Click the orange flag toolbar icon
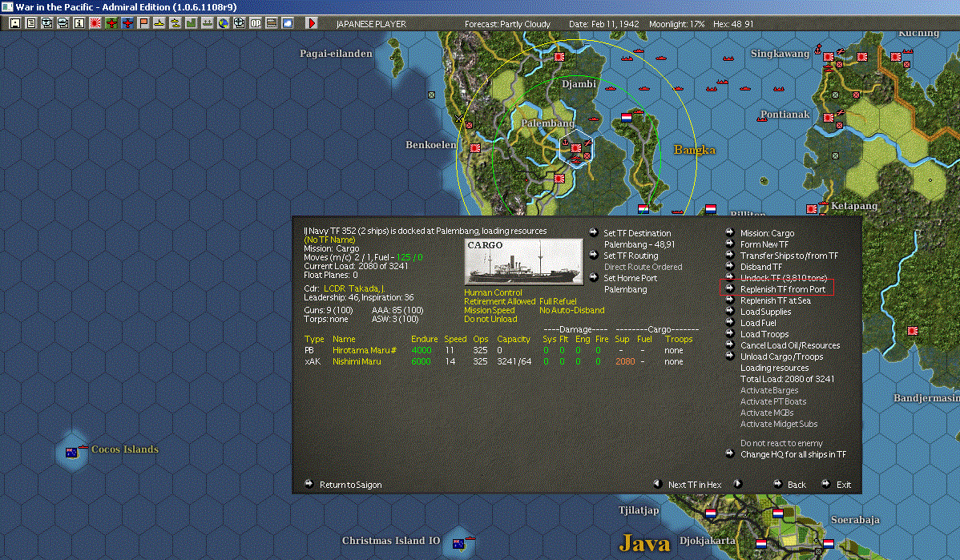960x560 pixels. point(143,23)
